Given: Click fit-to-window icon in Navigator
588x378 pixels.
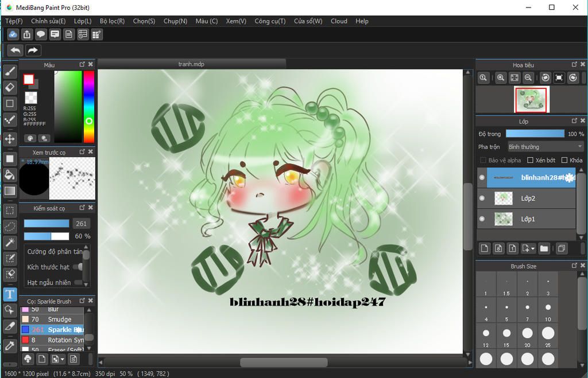Looking at the screenshot, I should pyautogui.click(x=514, y=77).
